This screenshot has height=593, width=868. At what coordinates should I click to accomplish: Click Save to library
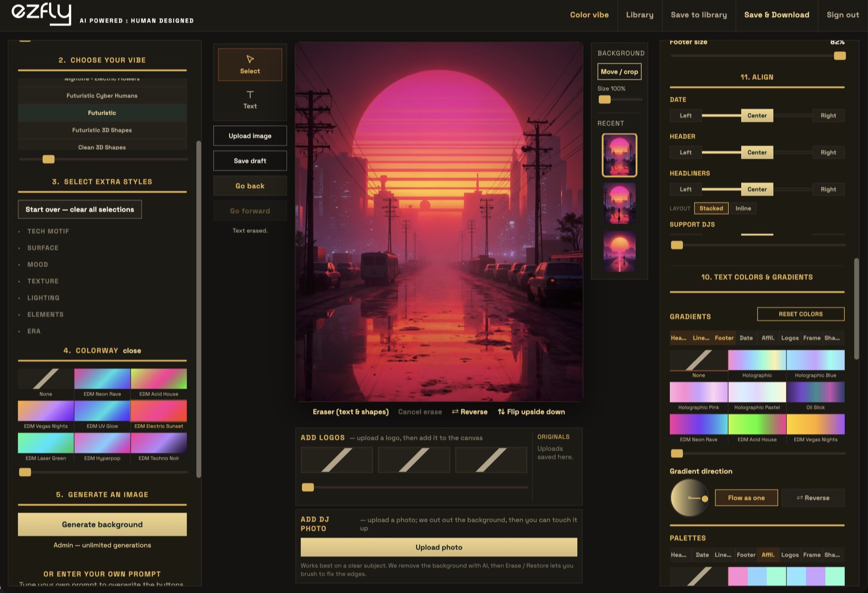click(x=699, y=15)
